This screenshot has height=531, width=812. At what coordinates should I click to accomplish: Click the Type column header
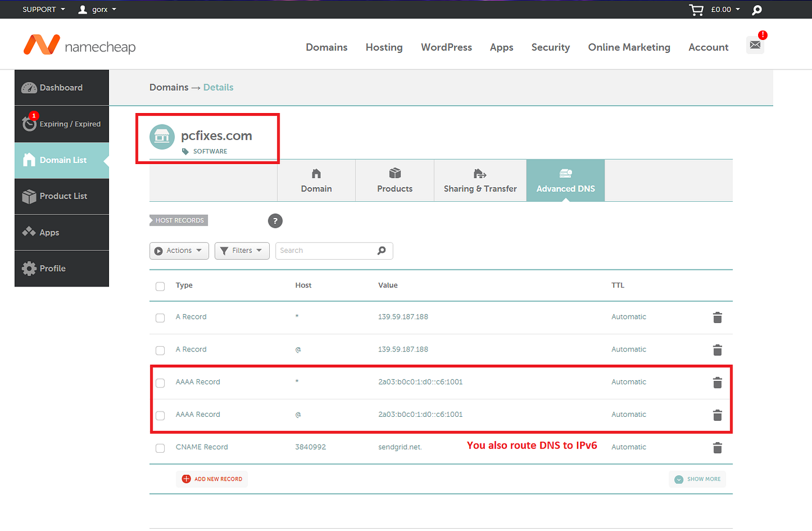[184, 285]
